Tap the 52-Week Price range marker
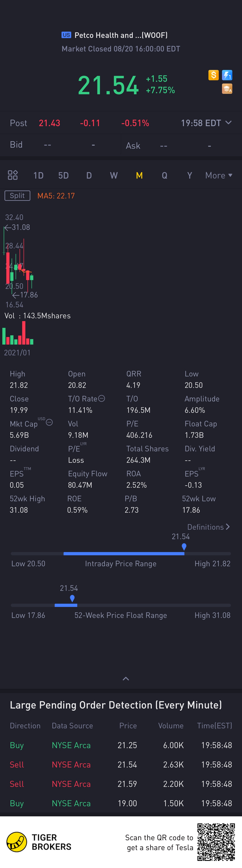This screenshot has height=868, width=242. click(x=72, y=599)
